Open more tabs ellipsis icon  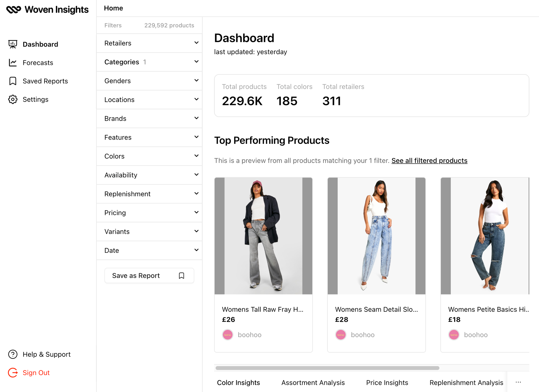(518, 382)
